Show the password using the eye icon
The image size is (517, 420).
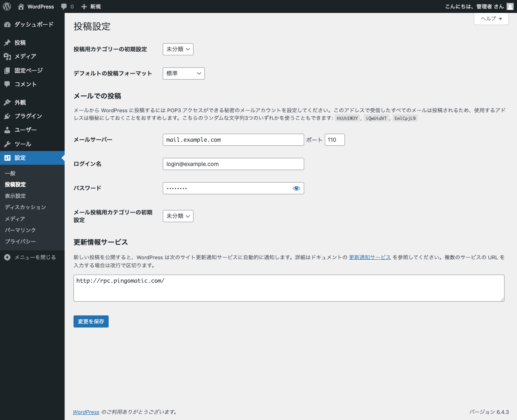(x=296, y=188)
